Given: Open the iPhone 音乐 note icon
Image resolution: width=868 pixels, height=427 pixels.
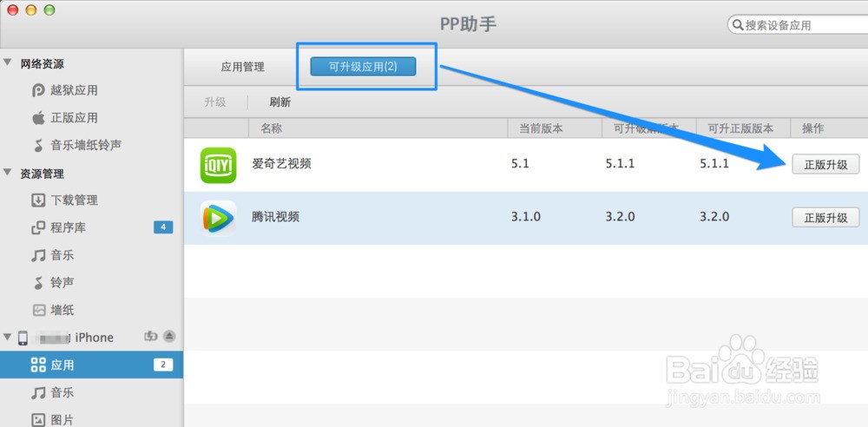Looking at the screenshot, I should point(38,392).
